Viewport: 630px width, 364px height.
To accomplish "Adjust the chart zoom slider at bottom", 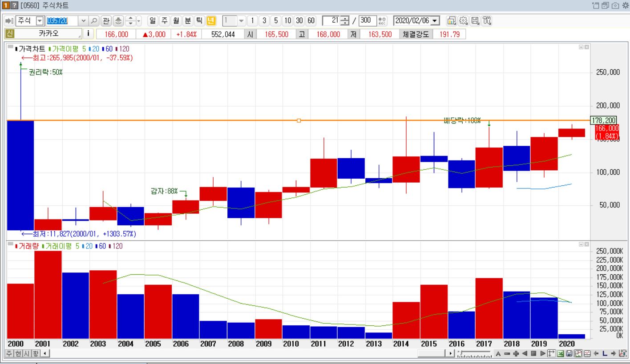I will click(x=474, y=354).
